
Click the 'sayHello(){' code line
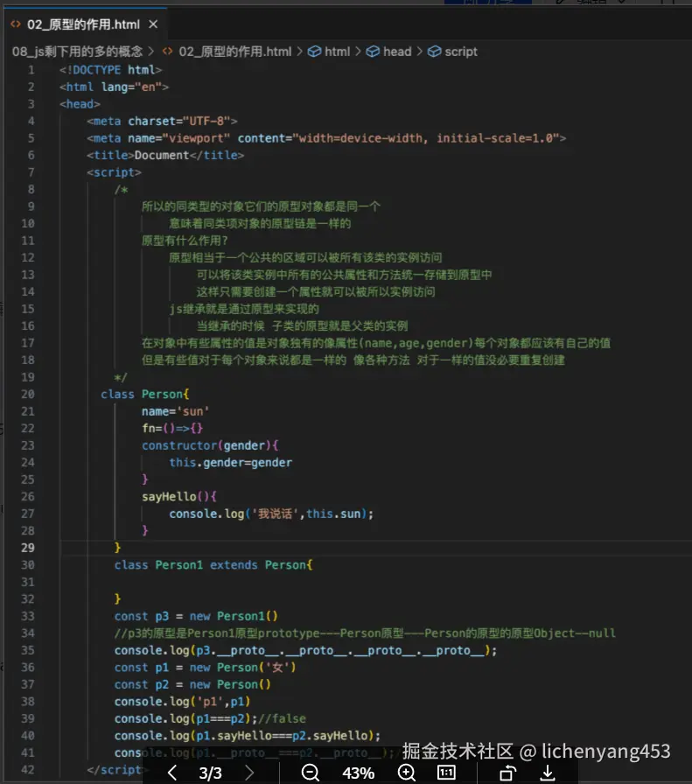click(x=179, y=496)
